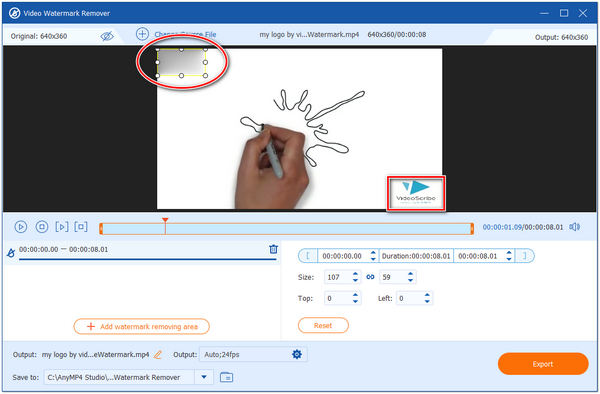Click the Play button
The image size is (600, 394).
pos(21,227)
